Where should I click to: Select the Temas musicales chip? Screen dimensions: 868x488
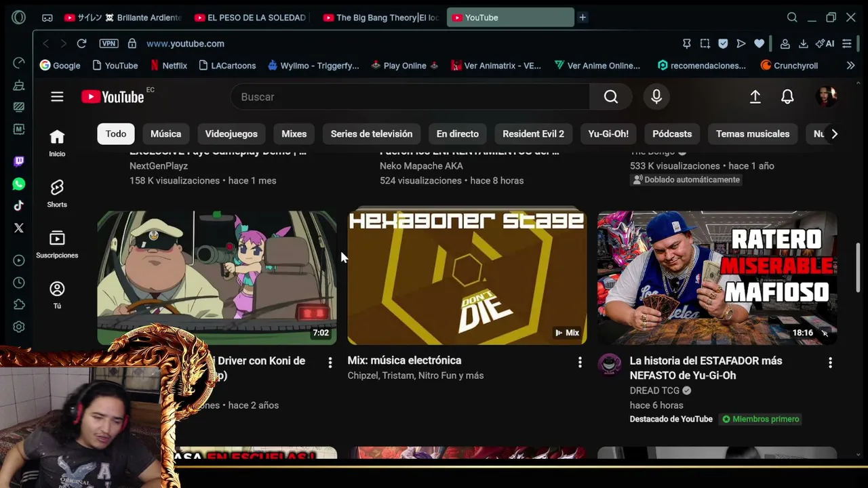753,134
